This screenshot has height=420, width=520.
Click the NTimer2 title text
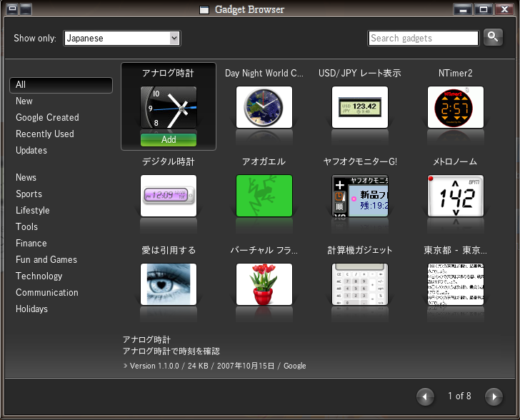(x=455, y=74)
